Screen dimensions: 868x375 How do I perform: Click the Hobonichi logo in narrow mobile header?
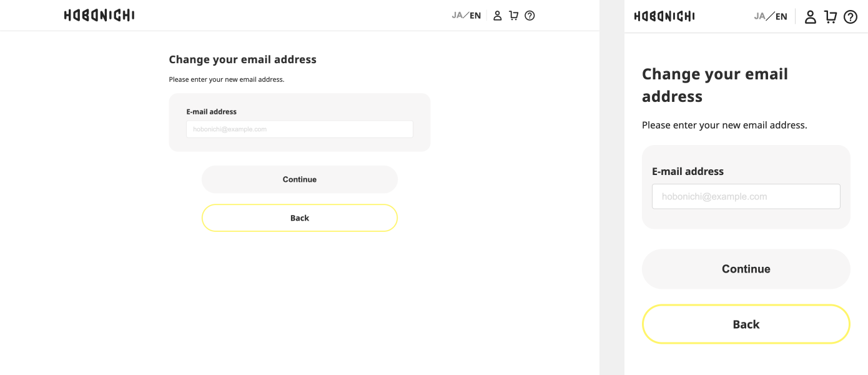point(664,16)
